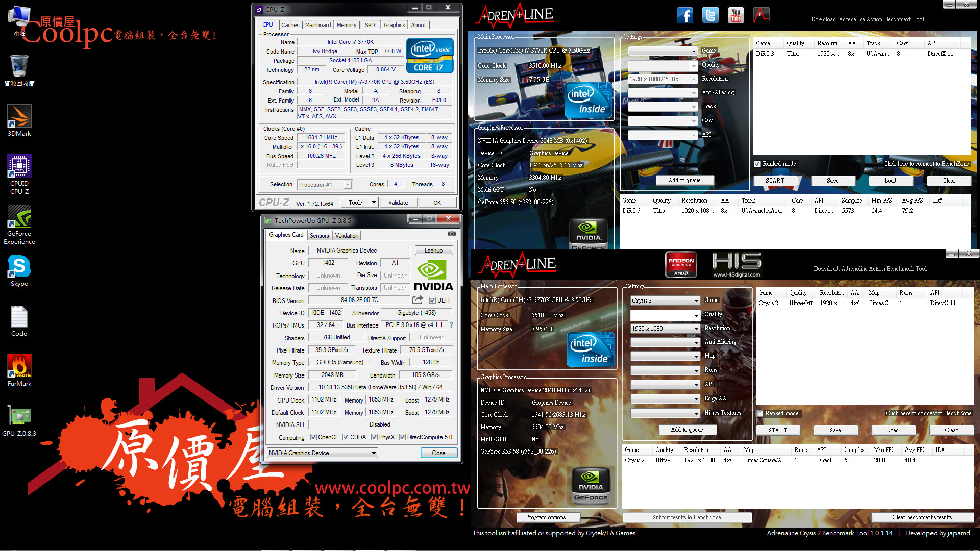
Task: Toggle the PhysX checkbox
Action: pyautogui.click(x=374, y=437)
